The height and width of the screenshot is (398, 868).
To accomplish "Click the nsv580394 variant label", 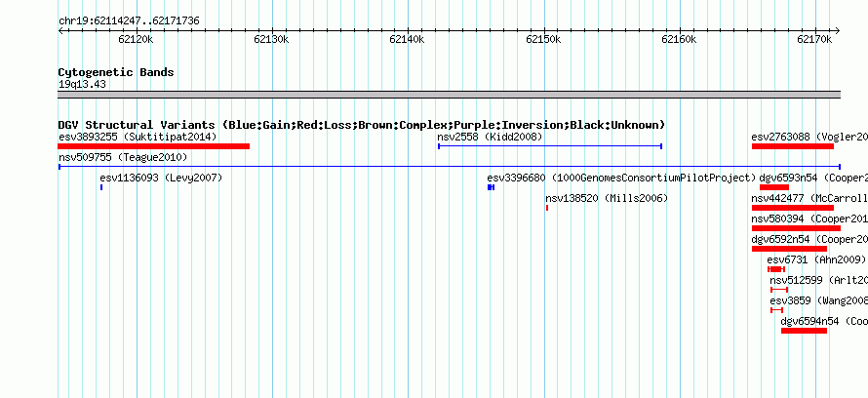I will (x=809, y=219).
